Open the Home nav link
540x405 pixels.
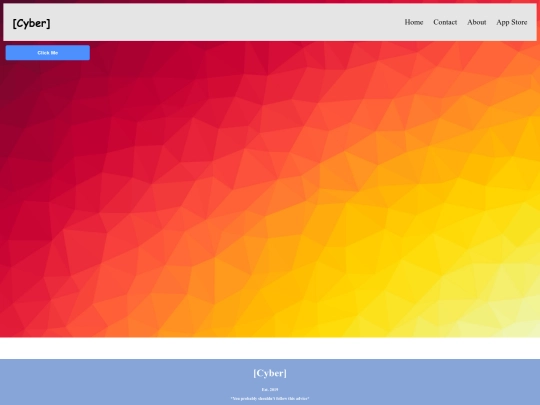(x=414, y=22)
